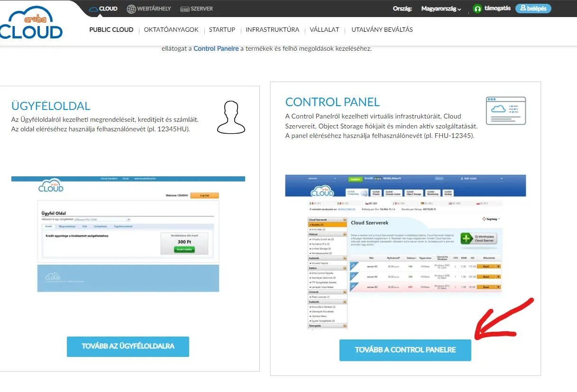Click the cloud icon beside CLOUD tab
577x392 pixels.
point(93,9)
